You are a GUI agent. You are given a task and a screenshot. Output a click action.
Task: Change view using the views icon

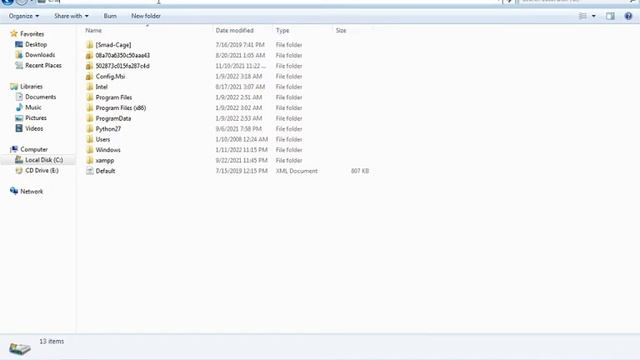point(583,16)
